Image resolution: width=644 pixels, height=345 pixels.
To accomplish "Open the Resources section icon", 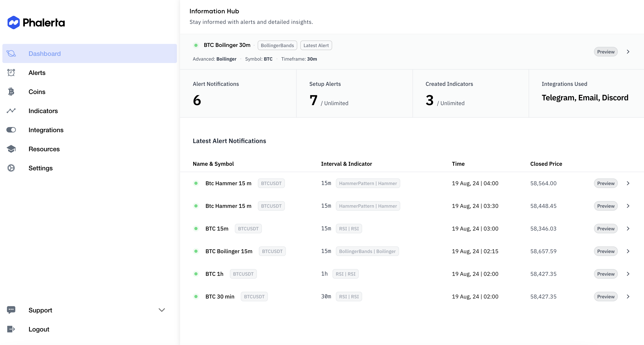I will [11, 149].
